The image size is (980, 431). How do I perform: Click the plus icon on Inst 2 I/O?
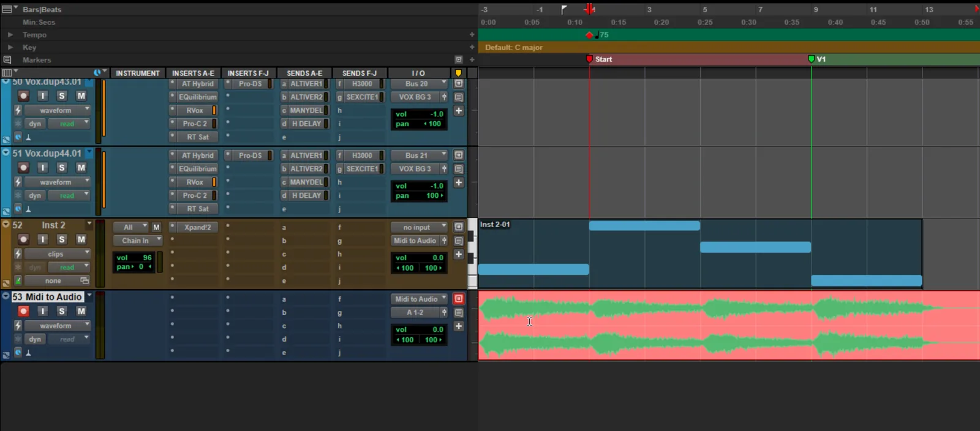point(458,254)
